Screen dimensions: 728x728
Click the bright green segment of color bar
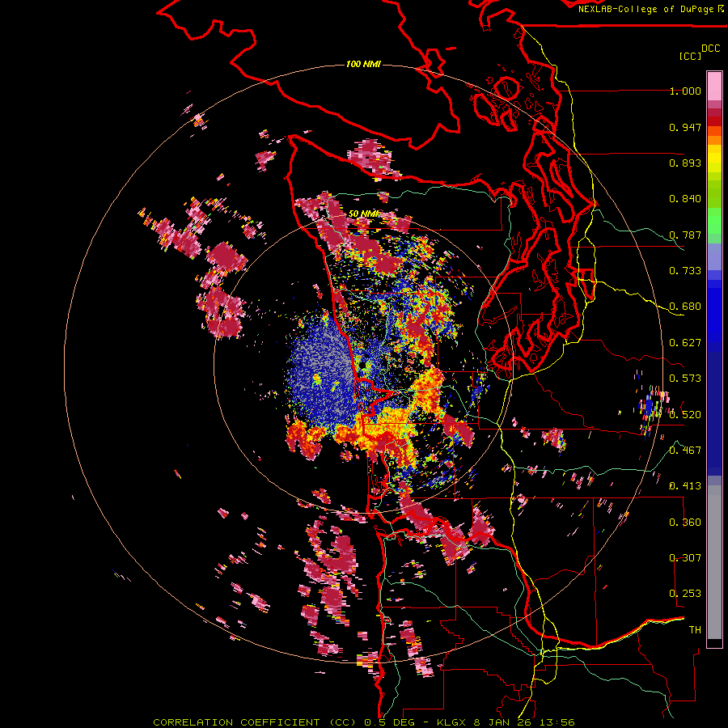pyautogui.click(x=714, y=221)
